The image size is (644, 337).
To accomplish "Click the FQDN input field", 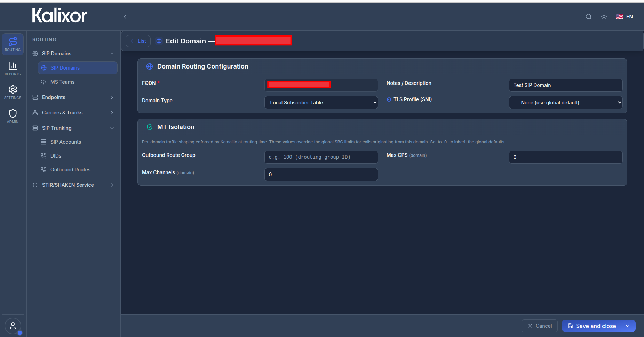I will pyautogui.click(x=321, y=85).
